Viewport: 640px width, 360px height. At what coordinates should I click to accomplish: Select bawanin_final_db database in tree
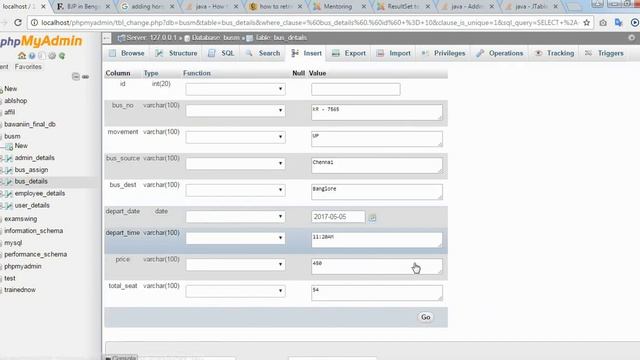click(x=30, y=124)
